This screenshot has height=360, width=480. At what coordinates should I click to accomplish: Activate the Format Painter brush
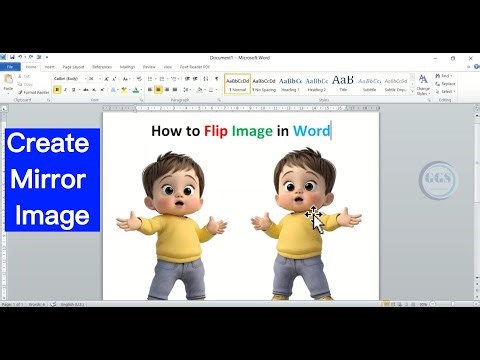(20, 92)
